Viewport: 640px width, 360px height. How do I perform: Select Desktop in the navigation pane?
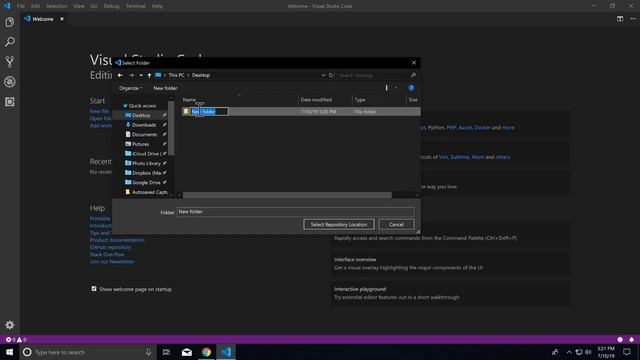(x=142, y=116)
